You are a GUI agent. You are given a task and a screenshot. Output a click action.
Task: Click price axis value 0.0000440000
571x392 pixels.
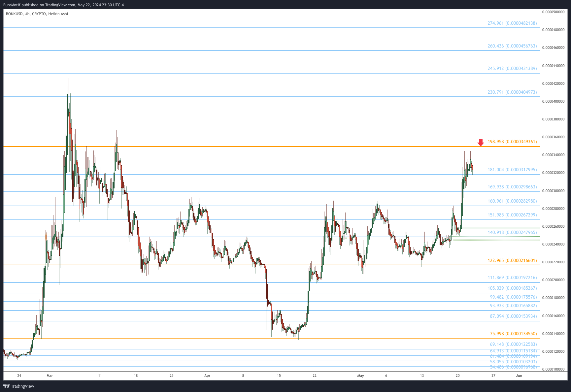[x=554, y=66]
